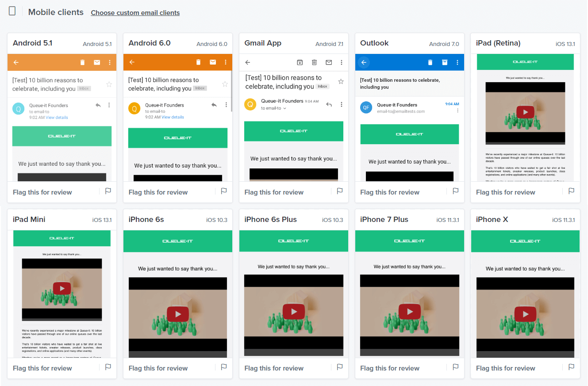Viewport: 588px width, 386px height.
Task: Open three-dot menu in Outlook blue bar
Action: pyautogui.click(x=457, y=62)
